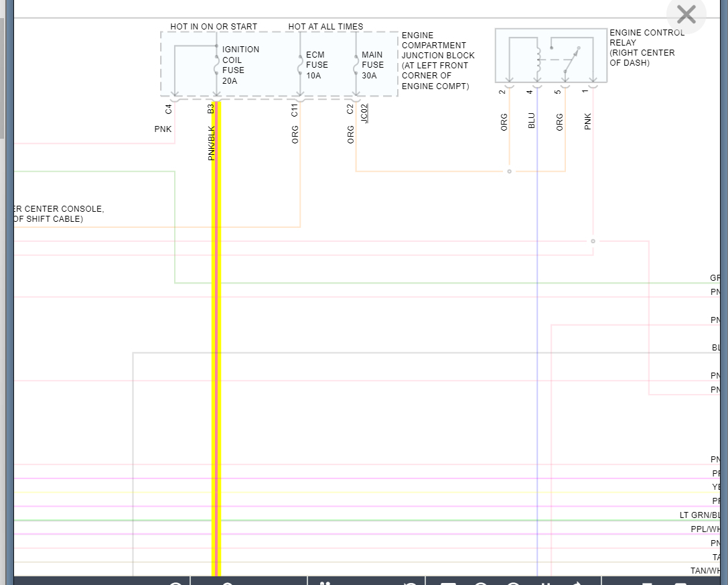This screenshot has height=585, width=728.
Task: Click the splice dot on the PNK relay wire
Action: pyautogui.click(x=593, y=241)
